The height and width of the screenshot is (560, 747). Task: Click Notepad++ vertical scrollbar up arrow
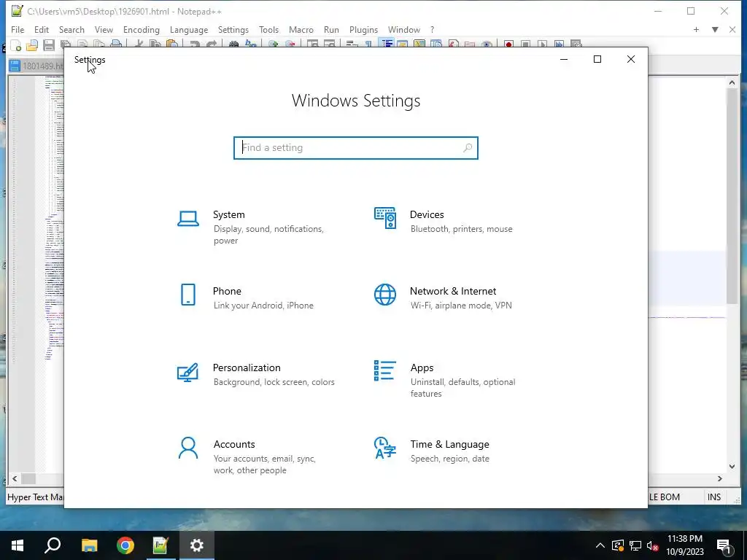(x=732, y=82)
